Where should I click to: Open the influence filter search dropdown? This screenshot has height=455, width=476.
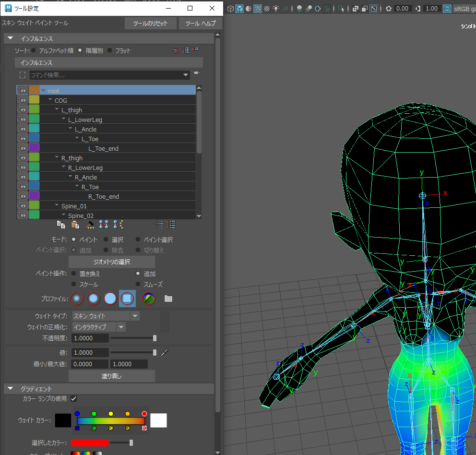click(186, 75)
